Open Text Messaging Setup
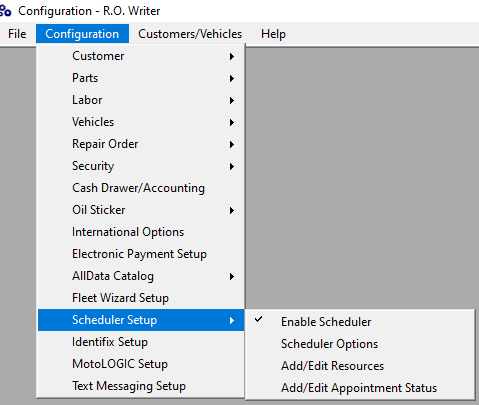Image resolution: width=479 pixels, height=405 pixels. point(141,386)
